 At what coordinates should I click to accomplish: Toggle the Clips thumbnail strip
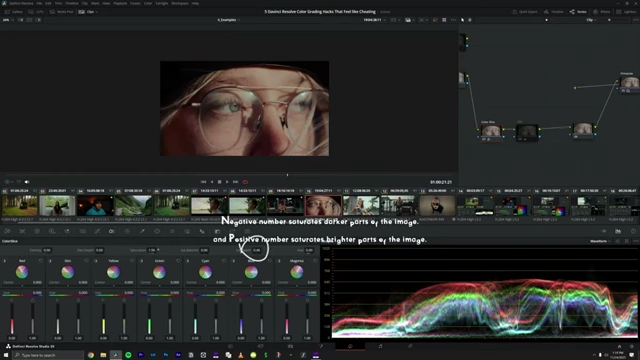tap(87, 12)
